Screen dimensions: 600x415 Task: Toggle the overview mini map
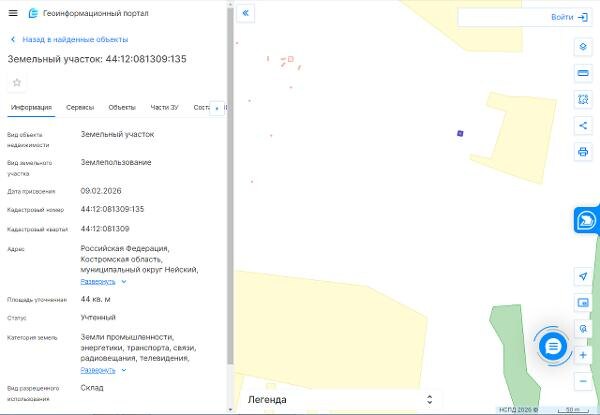[x=583, y=303]
